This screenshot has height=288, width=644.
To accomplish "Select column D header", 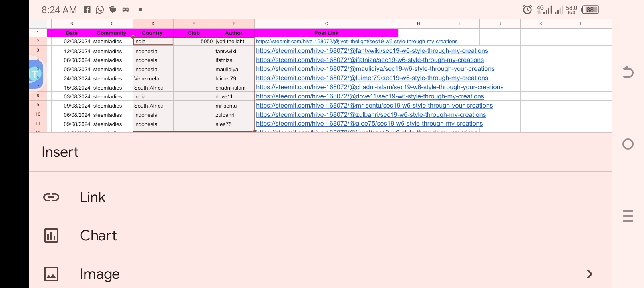I will click(153, 24).
